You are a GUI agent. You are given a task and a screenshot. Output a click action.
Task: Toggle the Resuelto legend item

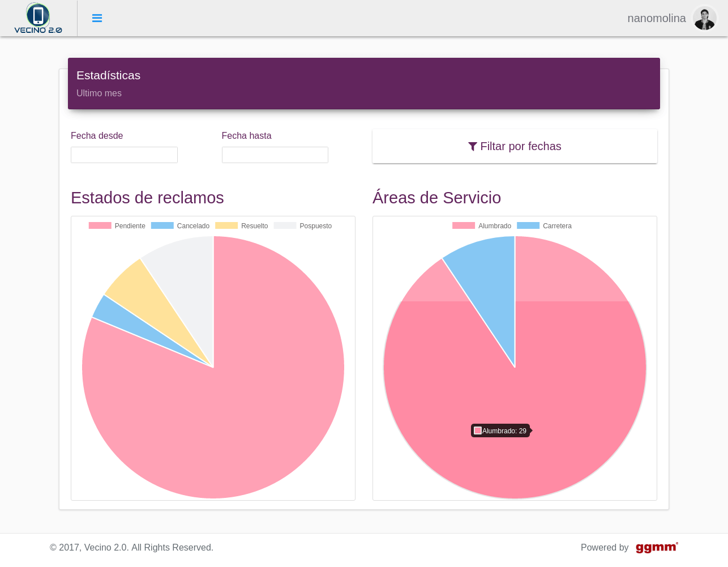(242, 225)
